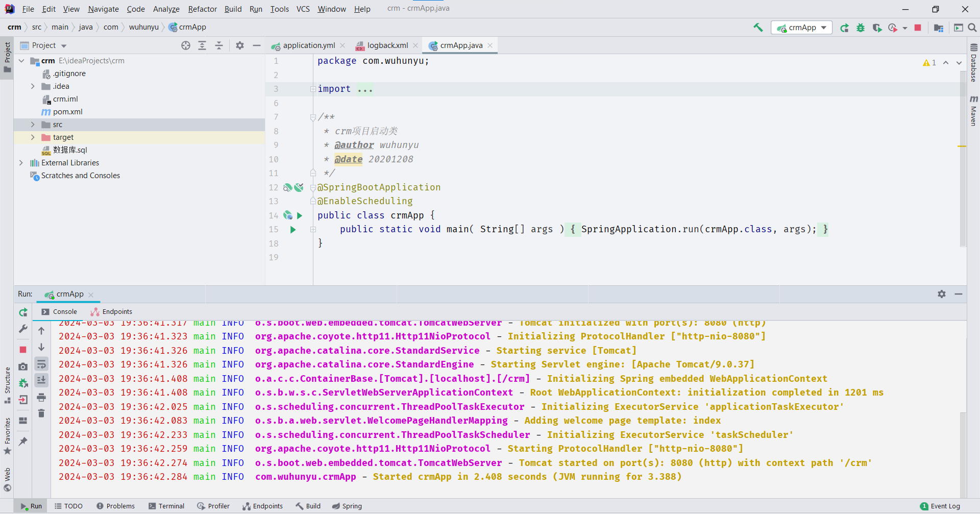Open the Analyze menu

pos(166,9)
